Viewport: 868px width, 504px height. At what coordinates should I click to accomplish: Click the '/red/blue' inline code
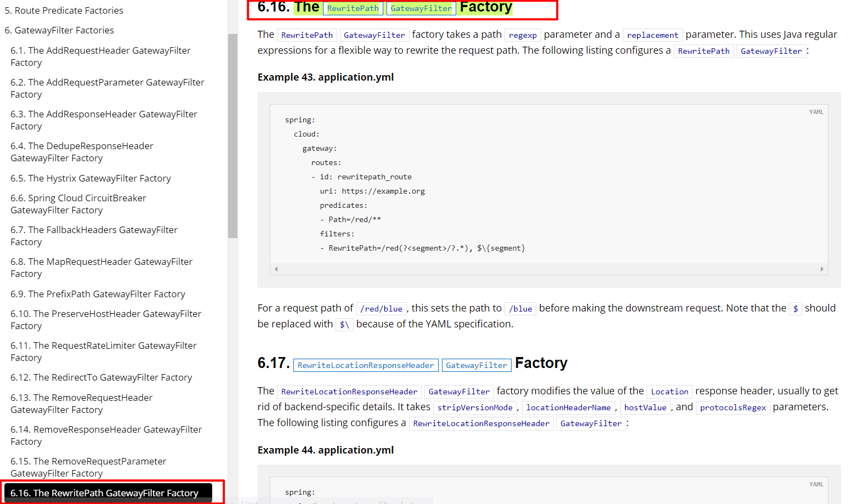(x=381, y=309)
